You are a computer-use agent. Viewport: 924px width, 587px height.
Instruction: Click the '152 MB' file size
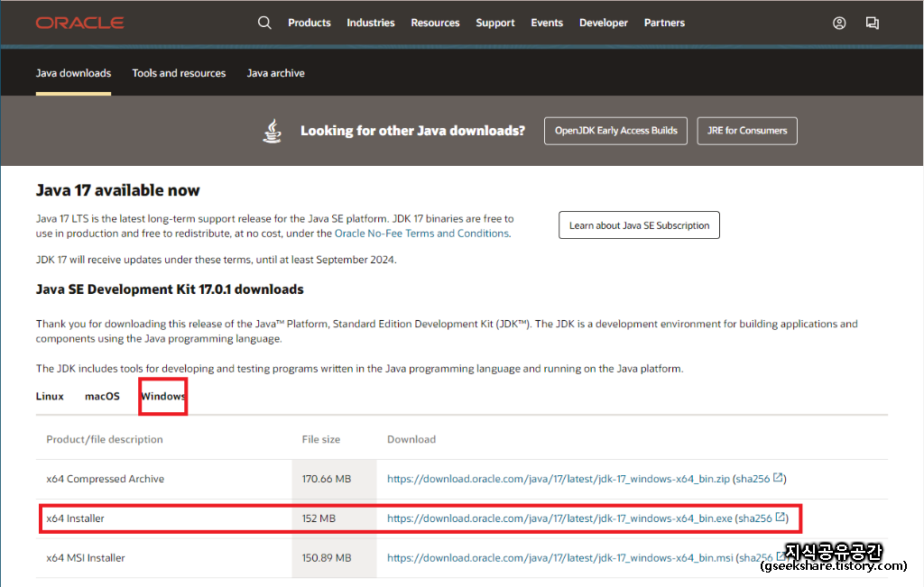pos(319,518)
